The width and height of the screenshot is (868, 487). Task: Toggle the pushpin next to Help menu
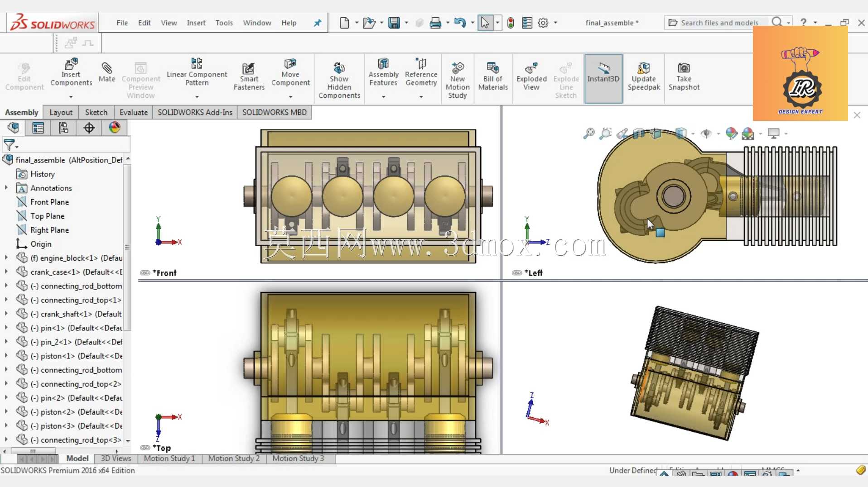point(317,23)
